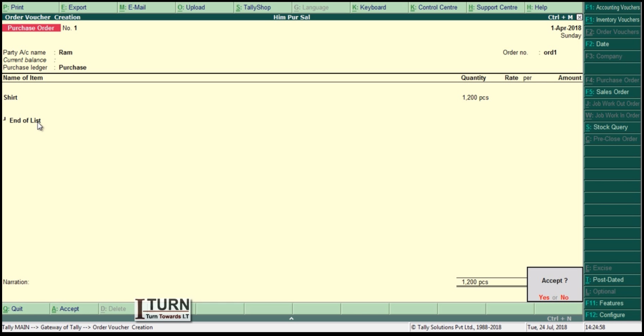Choose No to reject the voucher
The height and width of the screenshot is (336, 644).
coord(564,298)
